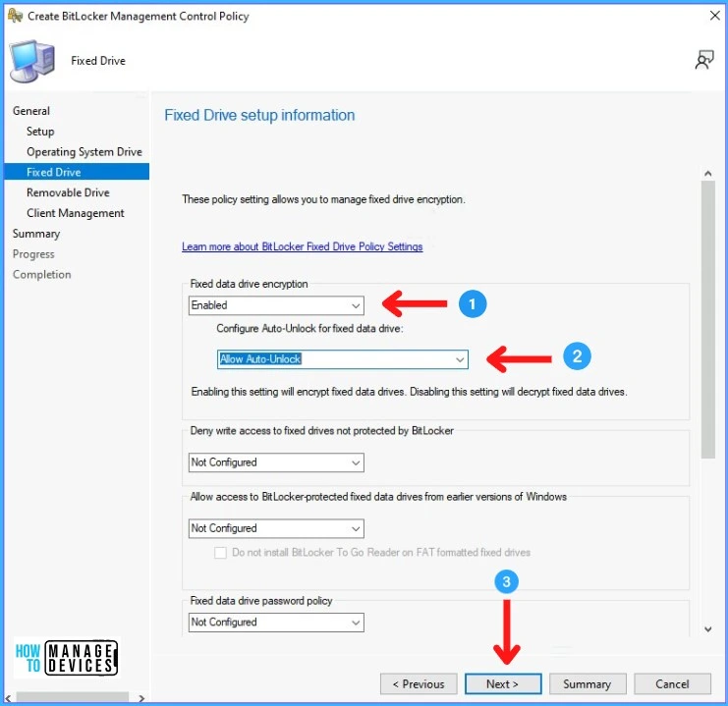728x706 pixels.
Task: Go to the Setup wizard step
Action: click(x=40, y=132)
